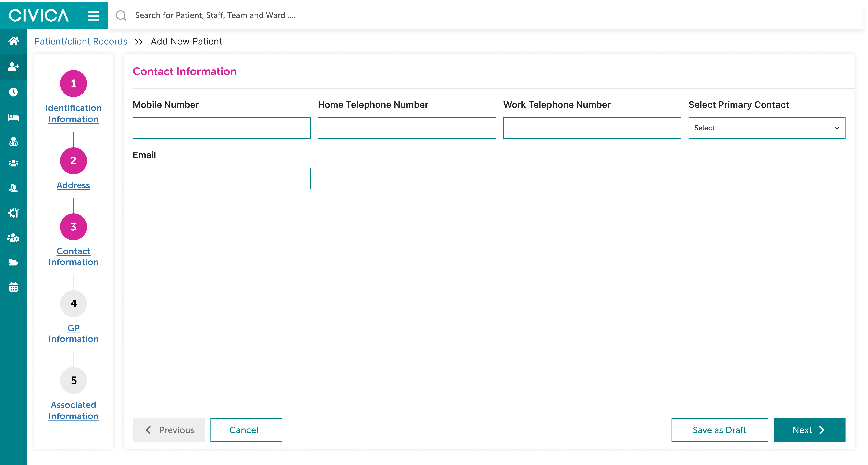Focus the Work Telephone Number field

592,128
